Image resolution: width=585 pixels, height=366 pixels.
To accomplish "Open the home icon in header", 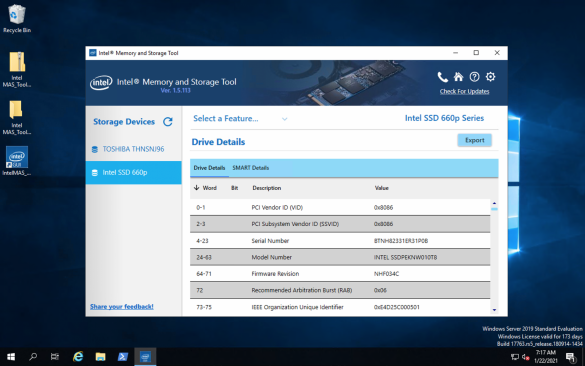I will (458, 77).
